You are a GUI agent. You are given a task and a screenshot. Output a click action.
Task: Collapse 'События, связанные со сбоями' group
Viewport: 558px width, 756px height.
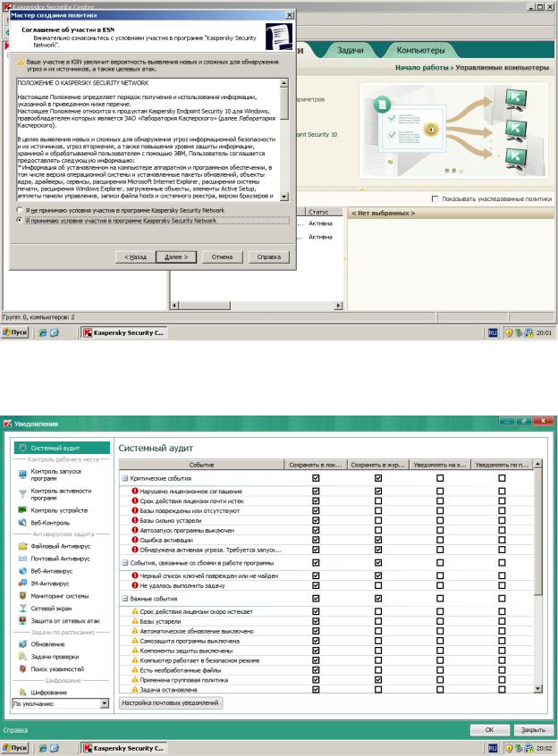click(x=125, y=563)
